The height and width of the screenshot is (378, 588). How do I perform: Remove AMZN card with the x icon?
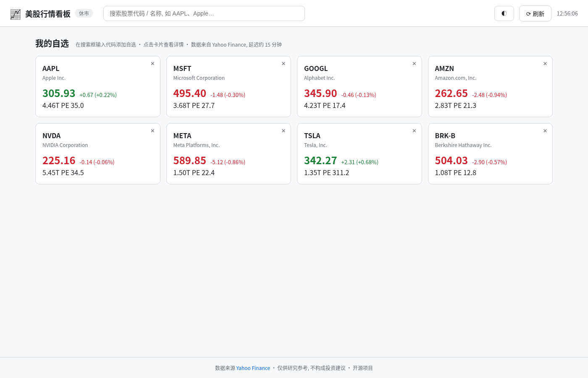(x=545, y=64)
